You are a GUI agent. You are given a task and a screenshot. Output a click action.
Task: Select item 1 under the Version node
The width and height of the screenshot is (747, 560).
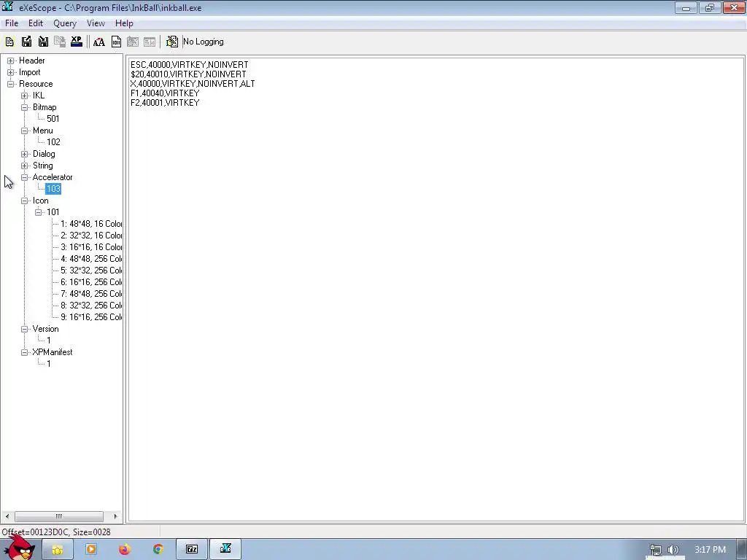tap(49, 341)
